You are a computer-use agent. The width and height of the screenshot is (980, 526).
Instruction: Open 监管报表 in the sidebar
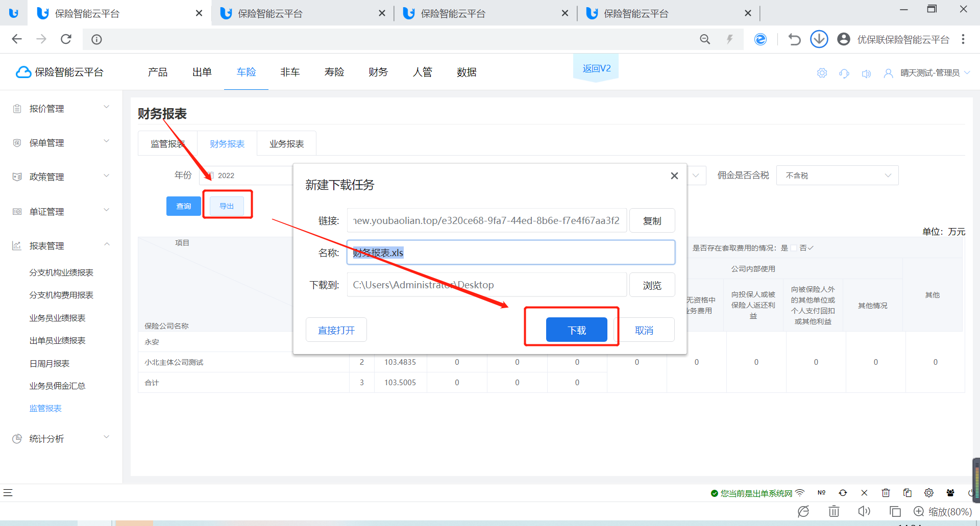pos(45,408)
